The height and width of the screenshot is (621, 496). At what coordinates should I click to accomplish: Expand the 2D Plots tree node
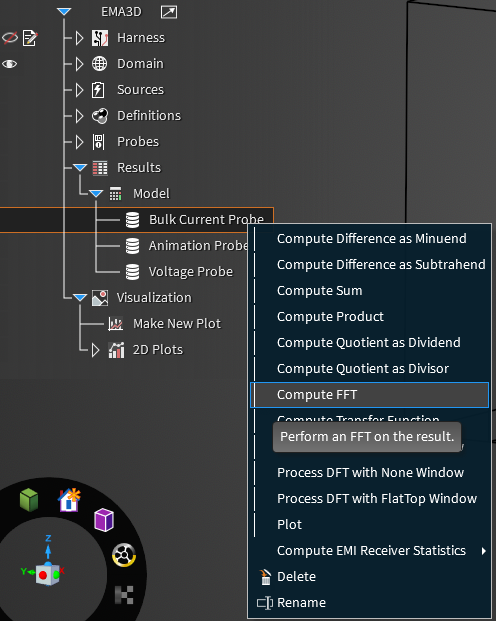95,350
